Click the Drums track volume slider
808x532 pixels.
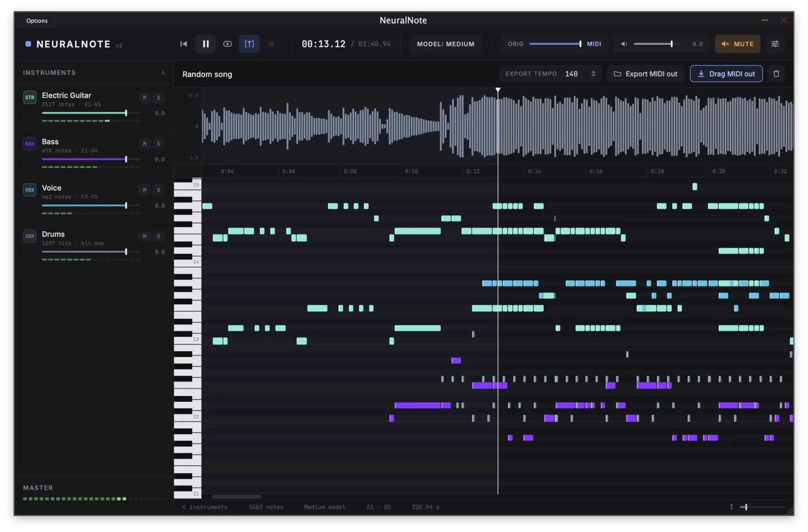click(92, 252)
